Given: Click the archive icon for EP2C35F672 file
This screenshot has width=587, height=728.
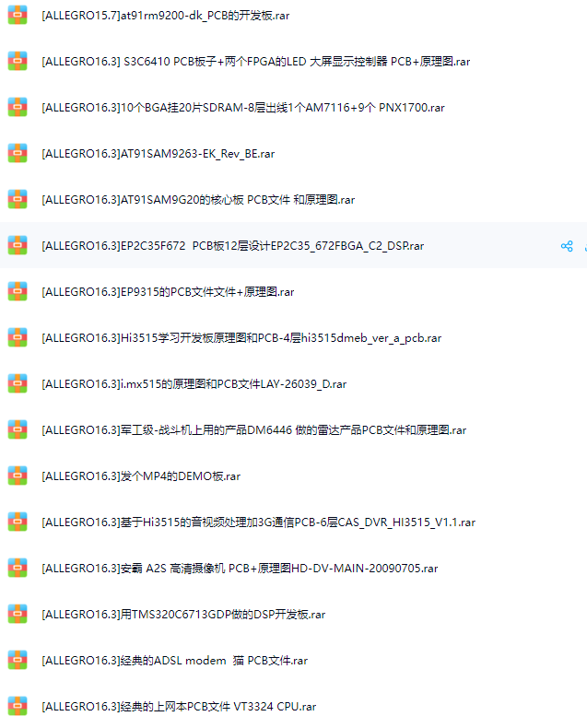Looking at the screenshot, I should click(x=18, y=245).
